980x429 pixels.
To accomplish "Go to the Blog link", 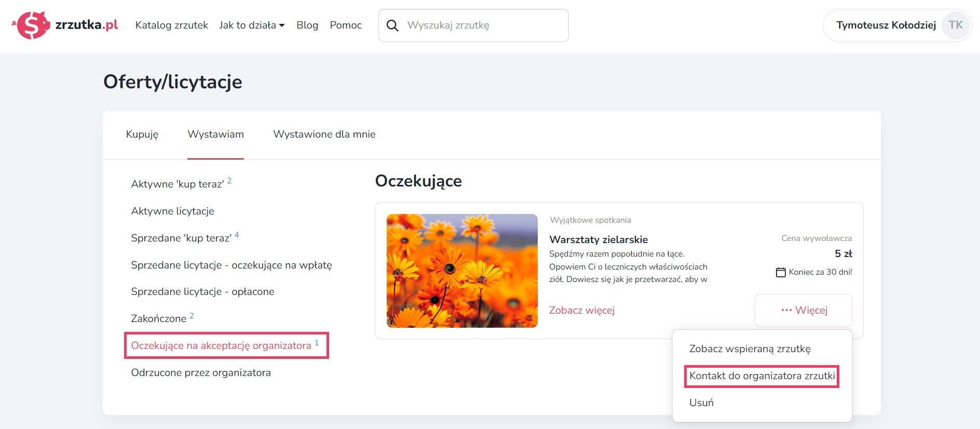I will click(x=307, y=25).
